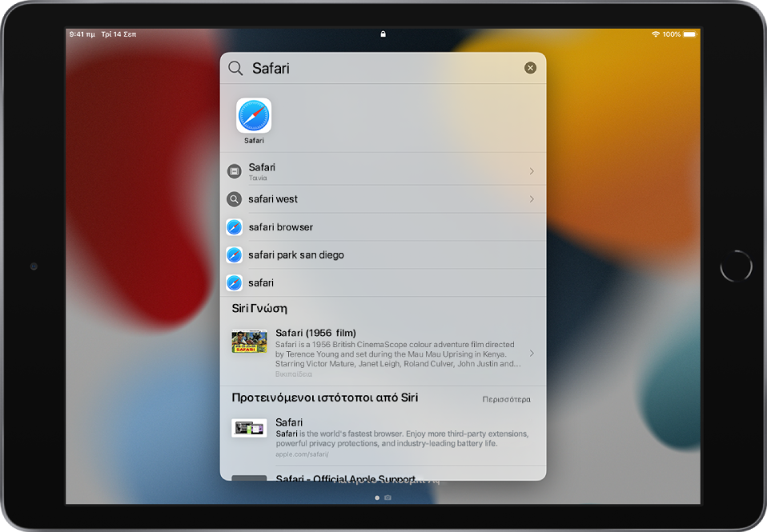
Task: Tap Safari compass icon beside safari browser
Action: (x=235, y=227)
